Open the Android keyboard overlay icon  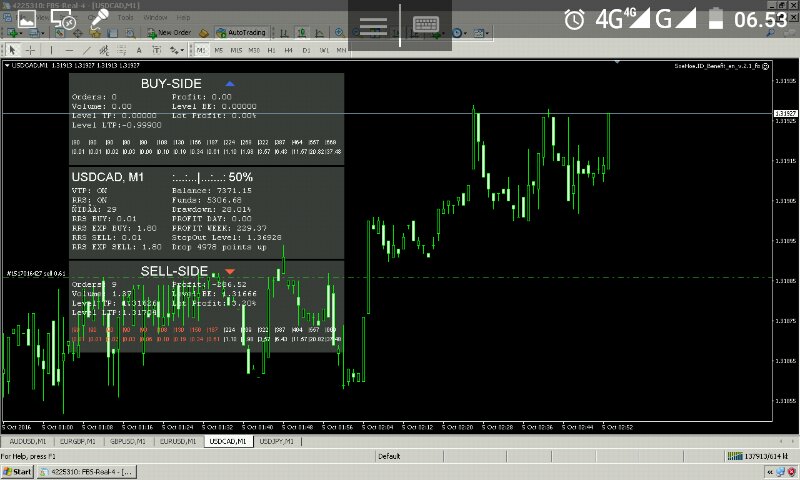click(x=425, y=24)
